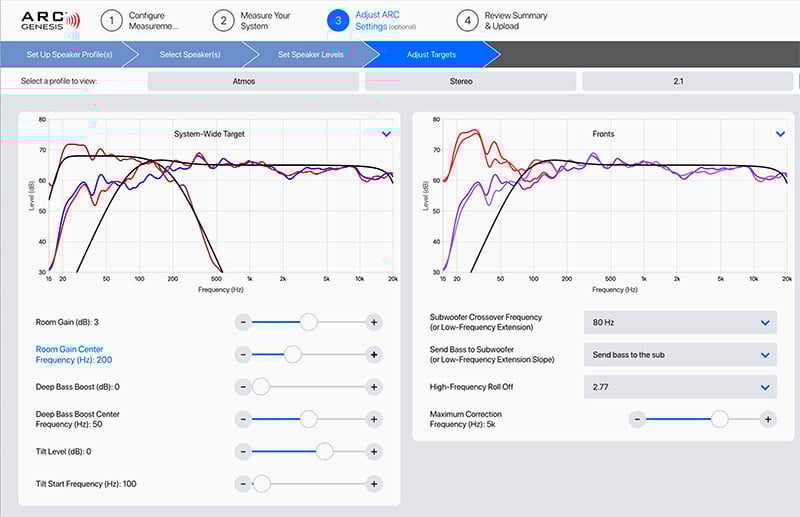The width and height of the screenshot is (800, 517).
Task: Click the minus icon for Room Gain
Action: 243,322
